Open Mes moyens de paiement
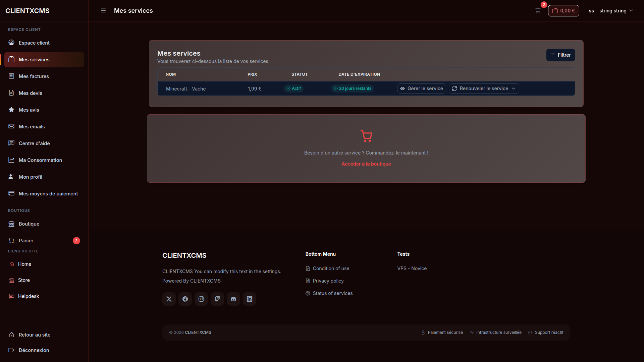644x362 pixels. (44, 194)
